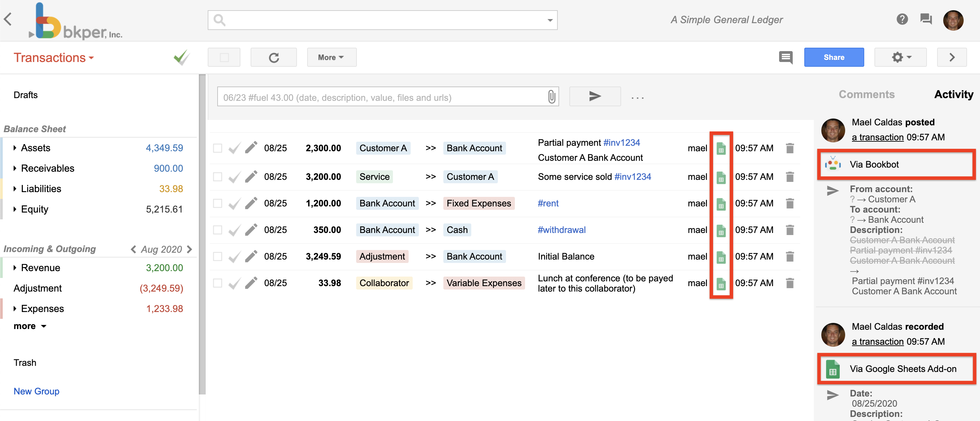This screenshot has width=980, height=421.
Task: Open the Drafts menu item
Action: pos(26,95)
